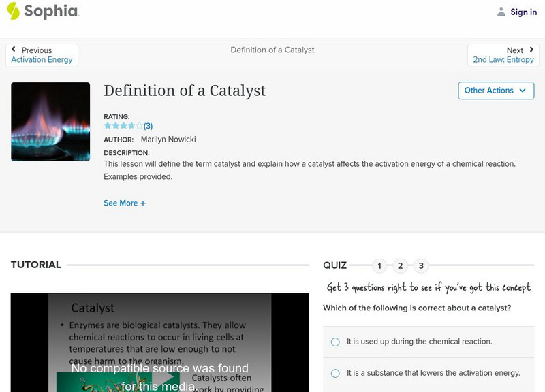Click the user profile icon
The height and width of the screenshot is (392, 545).
[501, 12]
